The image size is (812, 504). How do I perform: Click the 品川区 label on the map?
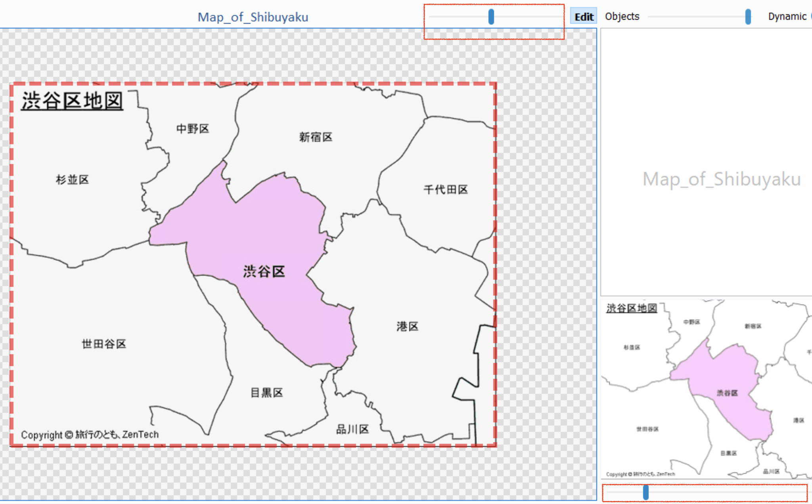click(352, 429)
